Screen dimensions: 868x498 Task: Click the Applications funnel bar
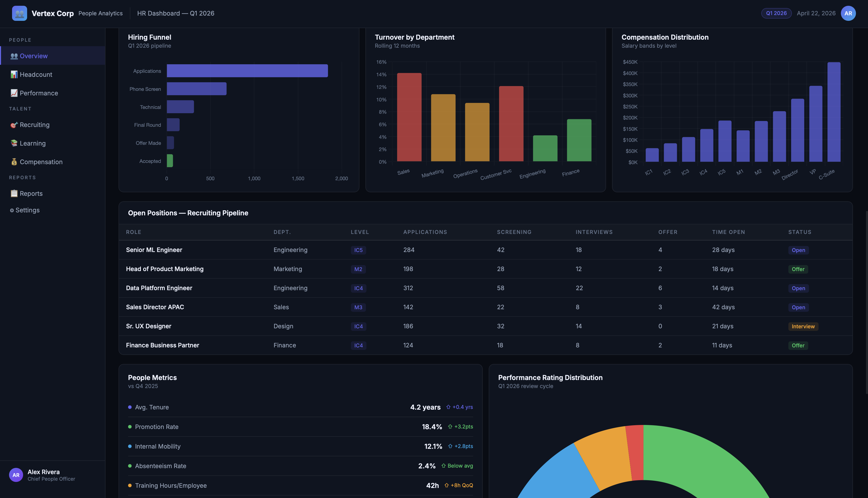coord(247,71)
